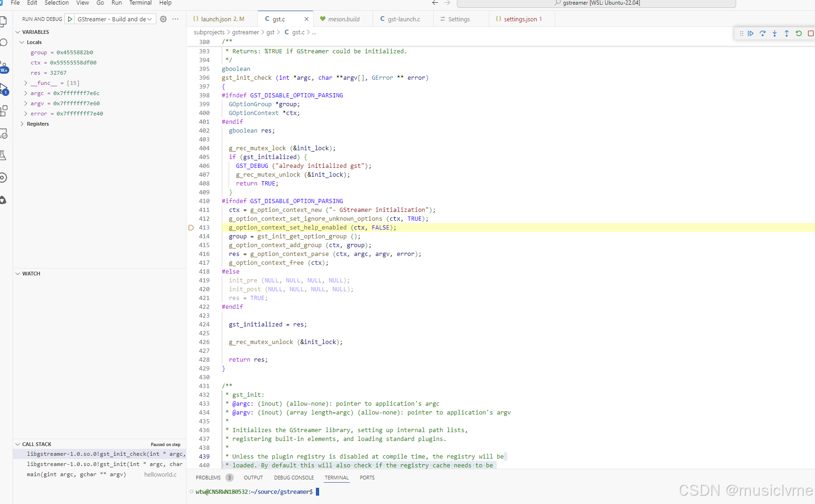The height and width of the screenshot is (504, 815).
Task: Open the OUTPUT panel tab
Action: (253, 478)
